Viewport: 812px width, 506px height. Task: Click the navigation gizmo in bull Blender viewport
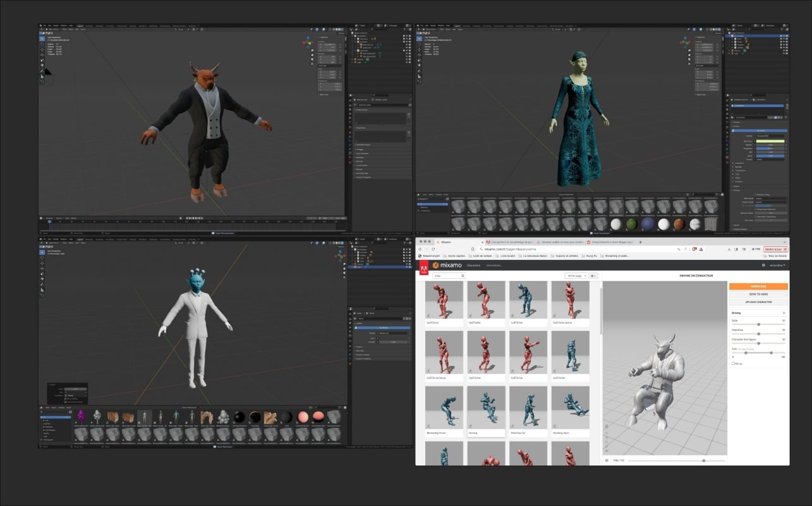[x=306, y=43]
